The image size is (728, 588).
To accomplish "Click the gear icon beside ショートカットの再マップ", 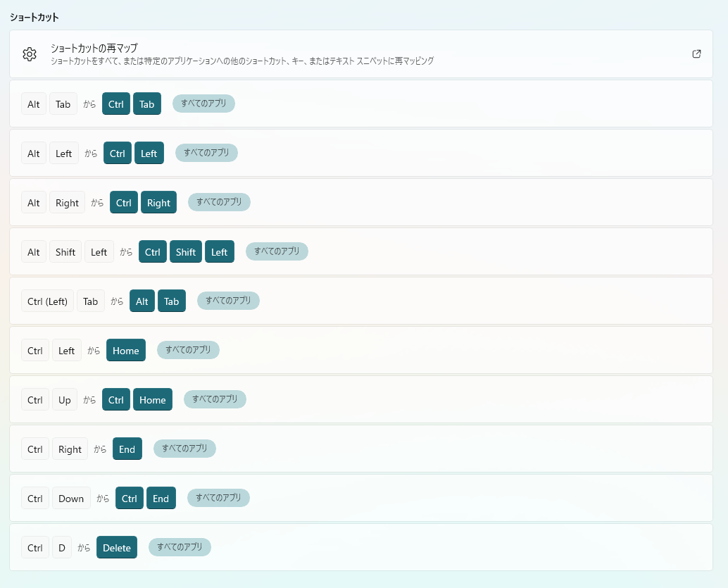I will point(29,54).
